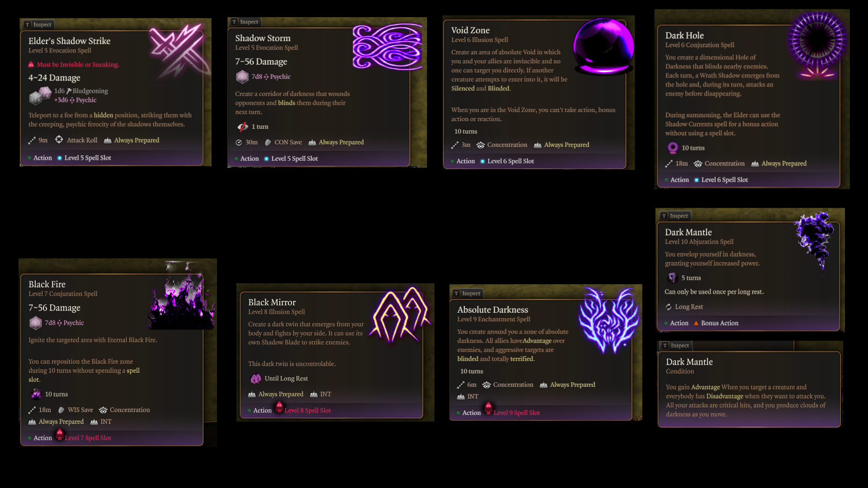Click the Inspect tab above Dark Mantle condition

676,345
